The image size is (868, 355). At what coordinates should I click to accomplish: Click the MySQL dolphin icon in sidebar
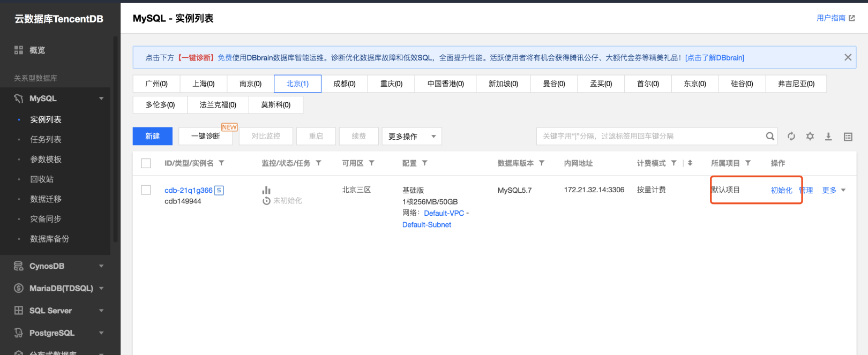pos(19,99)
